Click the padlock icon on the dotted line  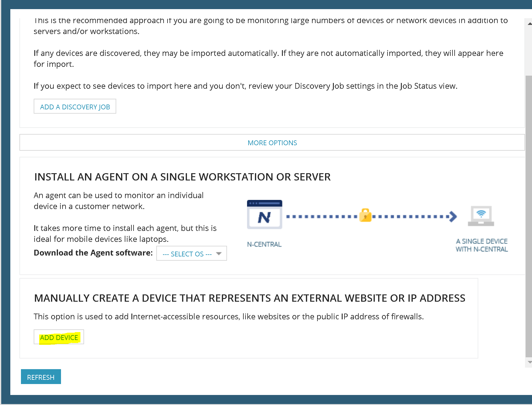365,215
